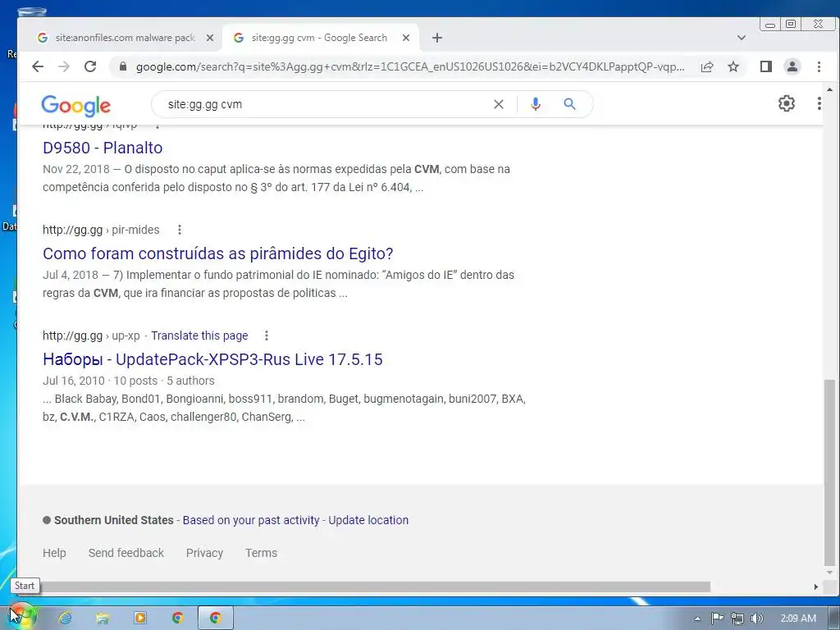
Task: Click the 2:09 AM clock
Action: [x=798, y=619]
